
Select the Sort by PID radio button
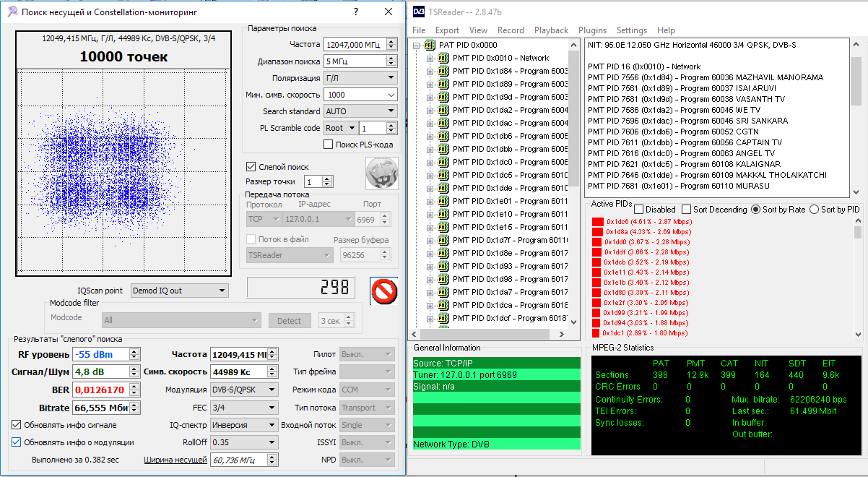click(x=815, y=210)
